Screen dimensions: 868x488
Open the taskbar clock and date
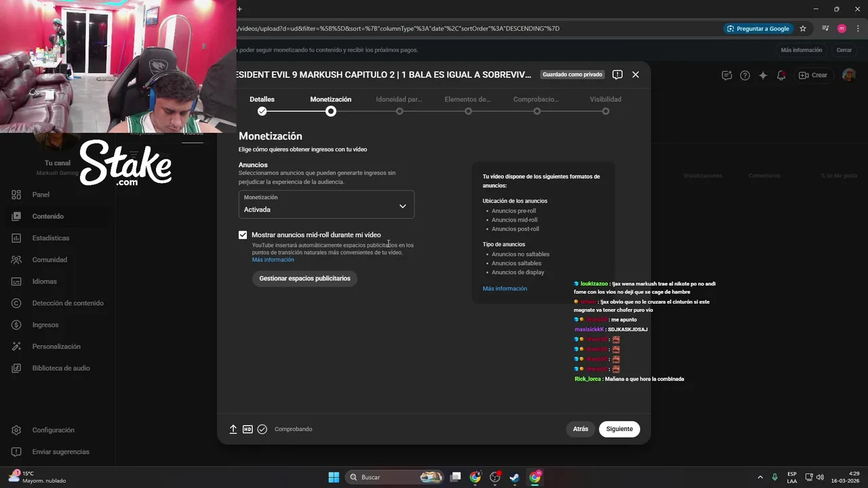pyautogui.click(x=846, y=477)
